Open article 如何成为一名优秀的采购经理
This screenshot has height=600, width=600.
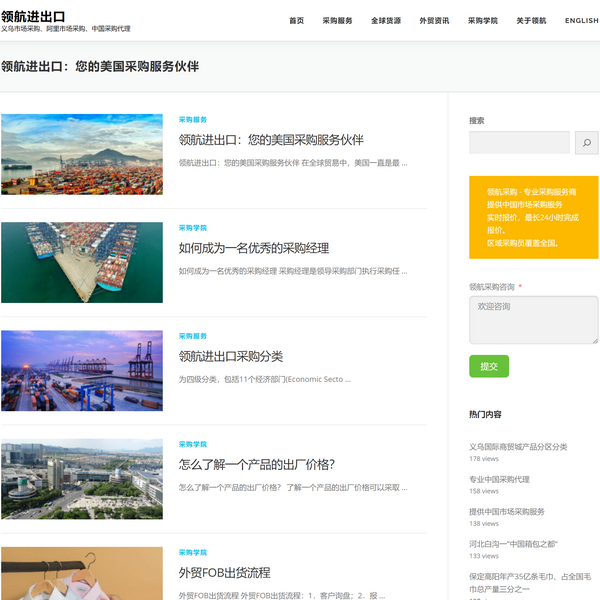point(254,248)
